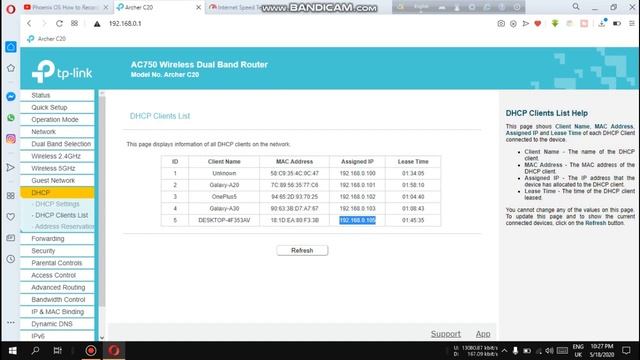Click the tp-link logo
Viewport: 640px width, 360px height.
(62, 71)
